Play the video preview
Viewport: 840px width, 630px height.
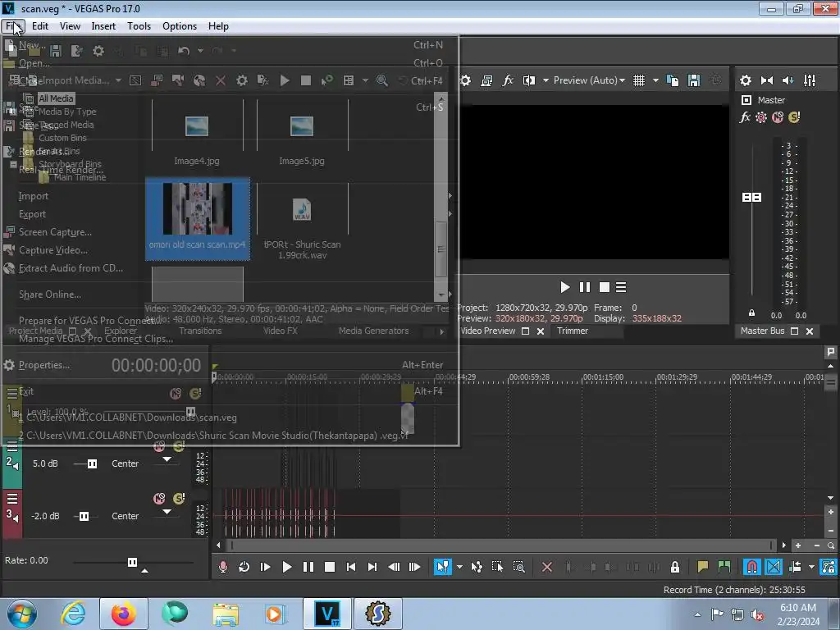[x=564, y=288]
